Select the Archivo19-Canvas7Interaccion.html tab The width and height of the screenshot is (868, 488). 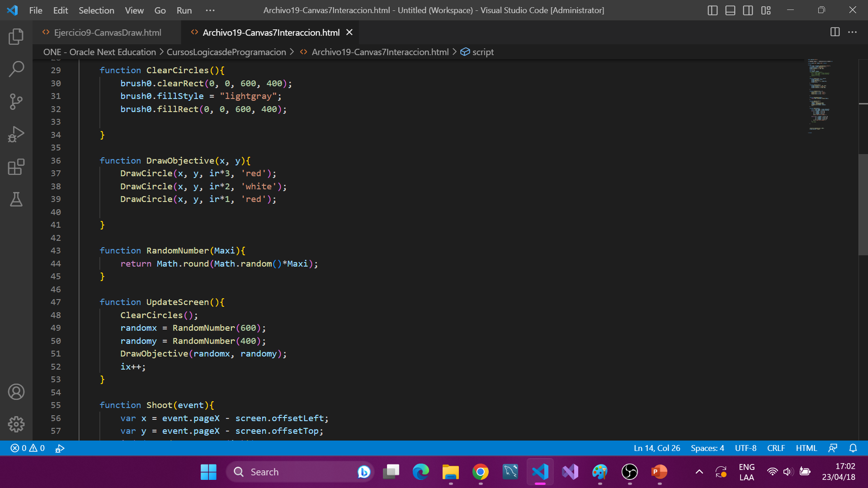point(271,33)
